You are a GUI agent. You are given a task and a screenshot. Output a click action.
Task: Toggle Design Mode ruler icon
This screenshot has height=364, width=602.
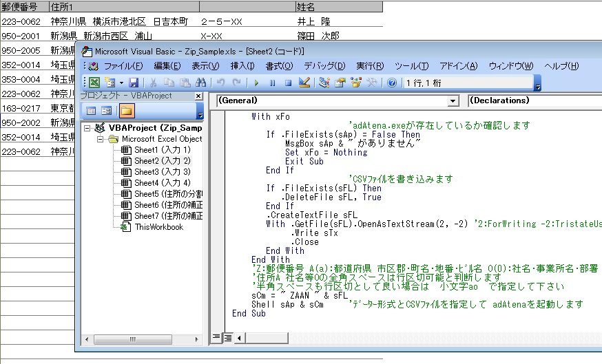(x=304, y=83)
